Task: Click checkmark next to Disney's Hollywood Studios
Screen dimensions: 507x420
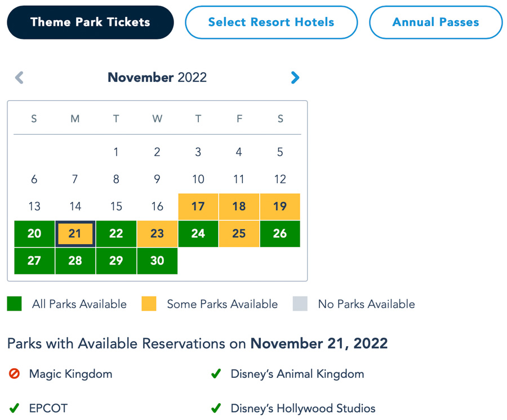Action: click(215, 408)
